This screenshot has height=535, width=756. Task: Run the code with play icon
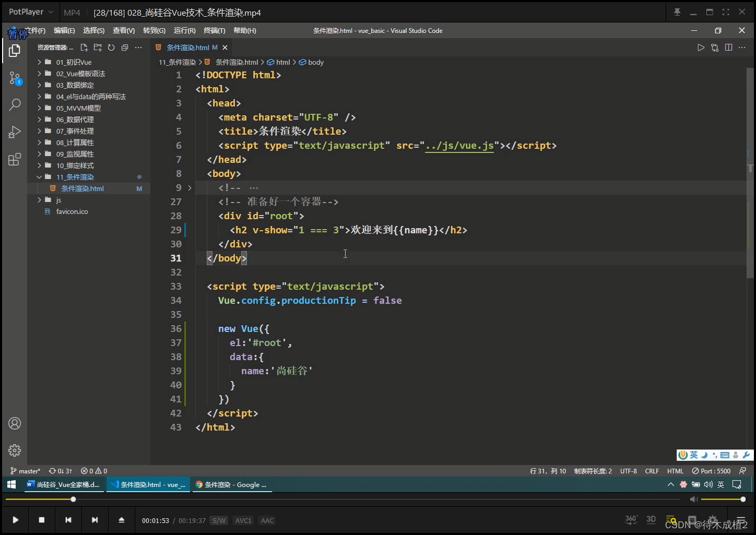[701, 47]
